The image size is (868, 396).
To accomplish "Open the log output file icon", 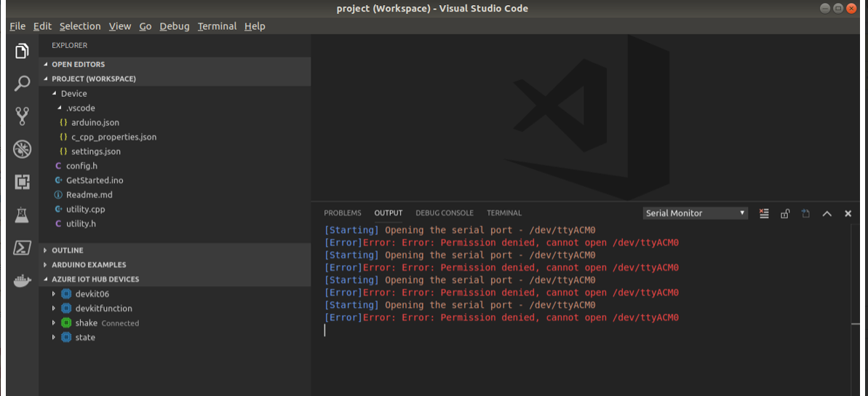I will [806, 213].
